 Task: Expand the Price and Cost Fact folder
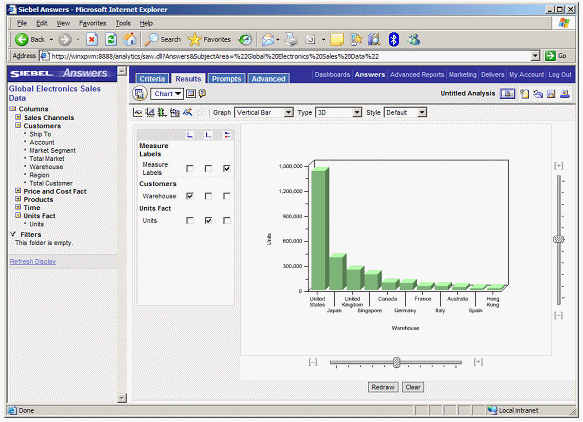tap(18, 191)
